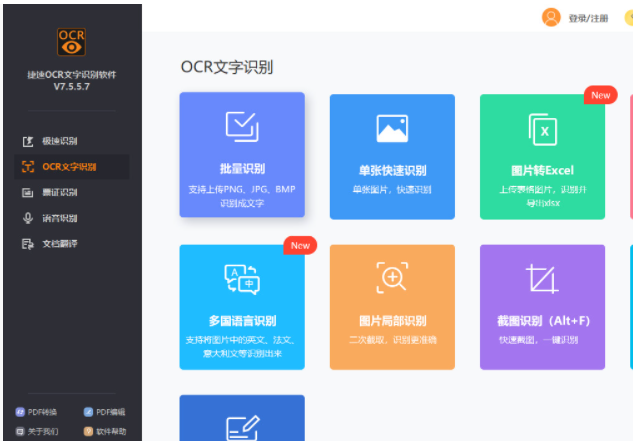Click the New badge on 多国语言识别
The height and width of the screenshot is (441, 633).
(300, 246)
